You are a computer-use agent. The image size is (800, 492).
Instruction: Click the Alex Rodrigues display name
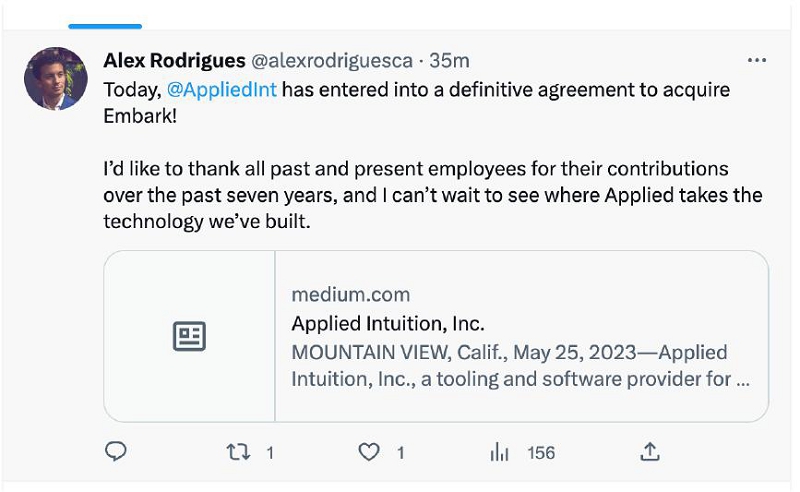pos(174,61)
